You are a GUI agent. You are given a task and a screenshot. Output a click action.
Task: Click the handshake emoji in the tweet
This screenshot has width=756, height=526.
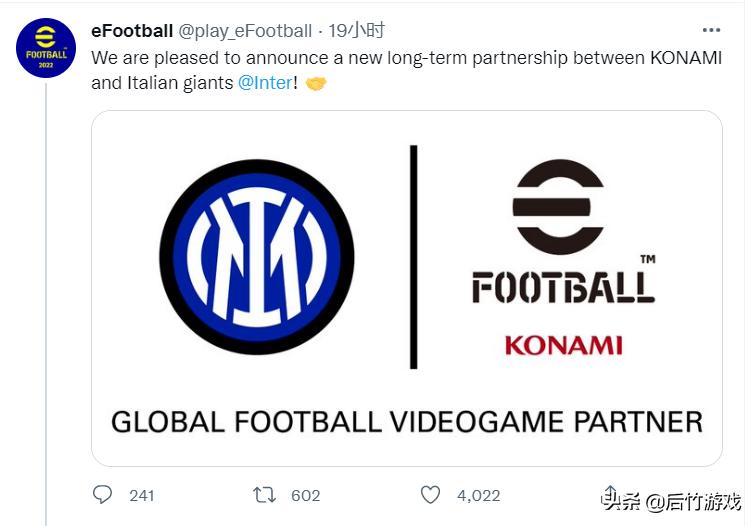tap(316, 82)
